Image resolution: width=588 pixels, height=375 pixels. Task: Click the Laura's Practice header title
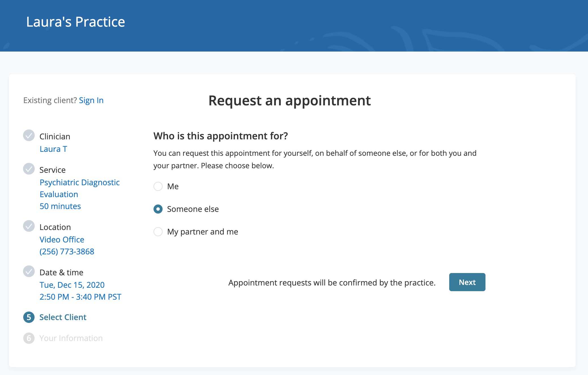pyautogui.click(x=75, y=22)
